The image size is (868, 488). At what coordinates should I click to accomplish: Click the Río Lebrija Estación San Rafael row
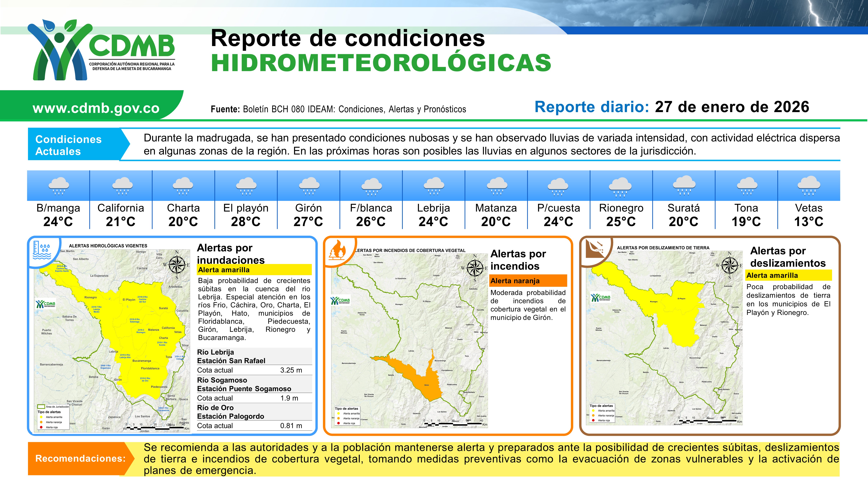tap(254, 356)
